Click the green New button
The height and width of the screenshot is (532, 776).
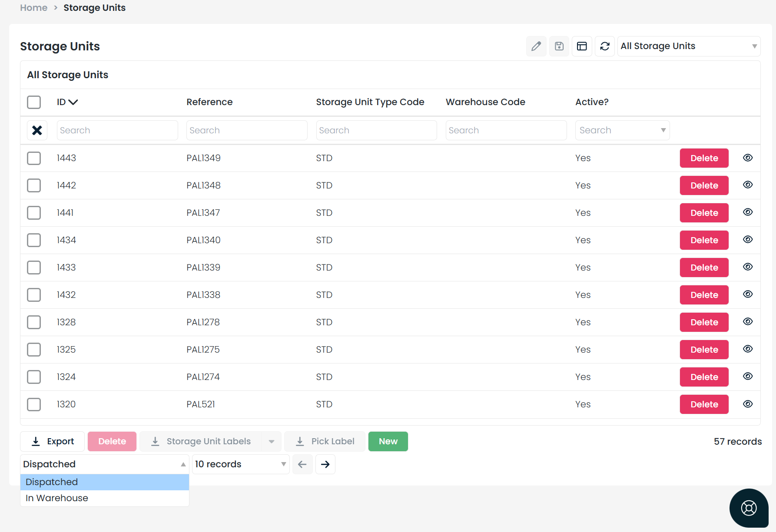[x=388, y=441]
